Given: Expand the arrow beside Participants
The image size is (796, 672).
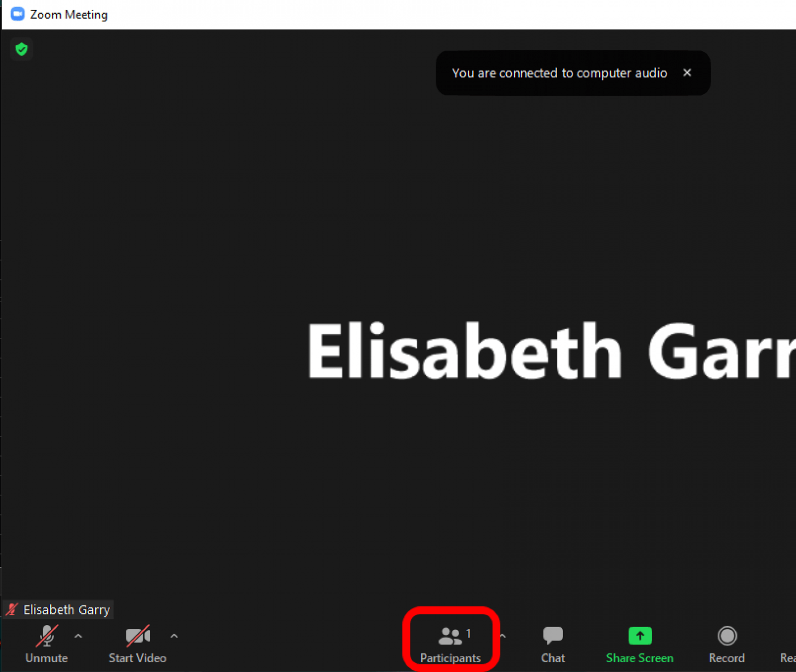Looking at the screenshot, I should point(503,636).
